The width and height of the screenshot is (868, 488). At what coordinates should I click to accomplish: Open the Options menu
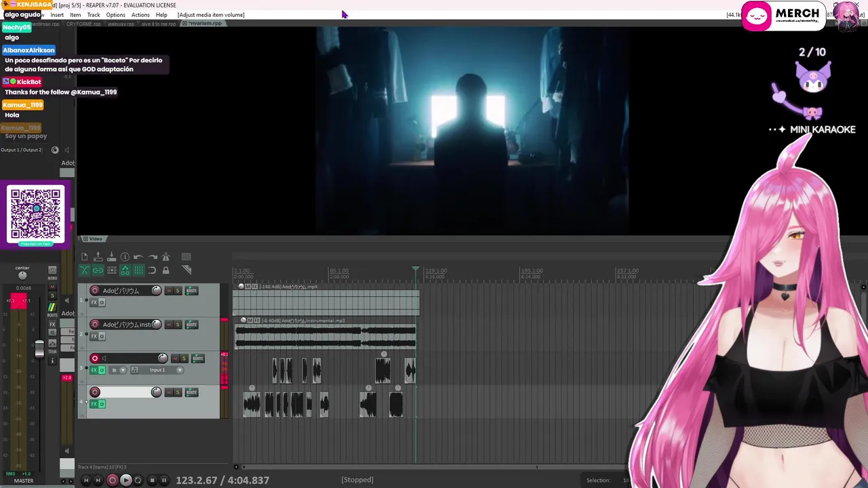click(115, 15)
